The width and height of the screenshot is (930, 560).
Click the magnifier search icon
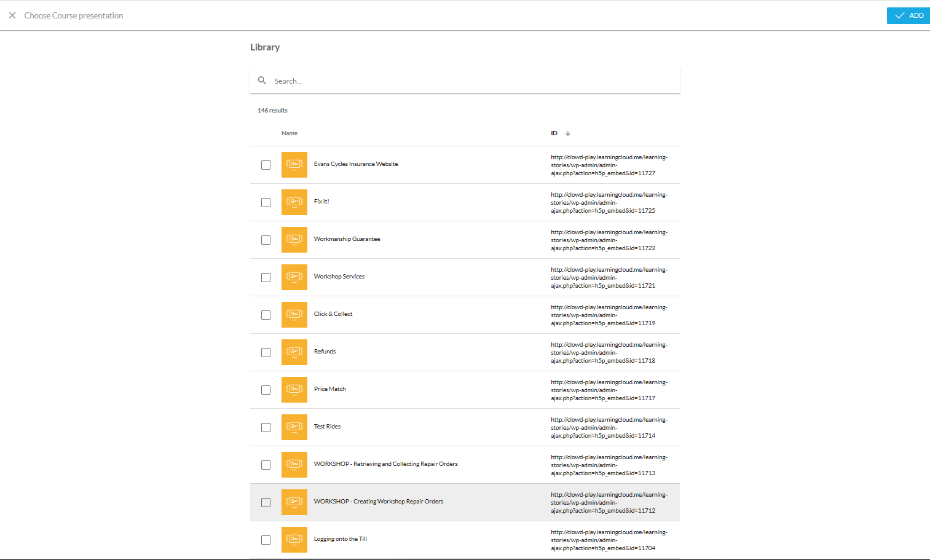tap(262, 81)
